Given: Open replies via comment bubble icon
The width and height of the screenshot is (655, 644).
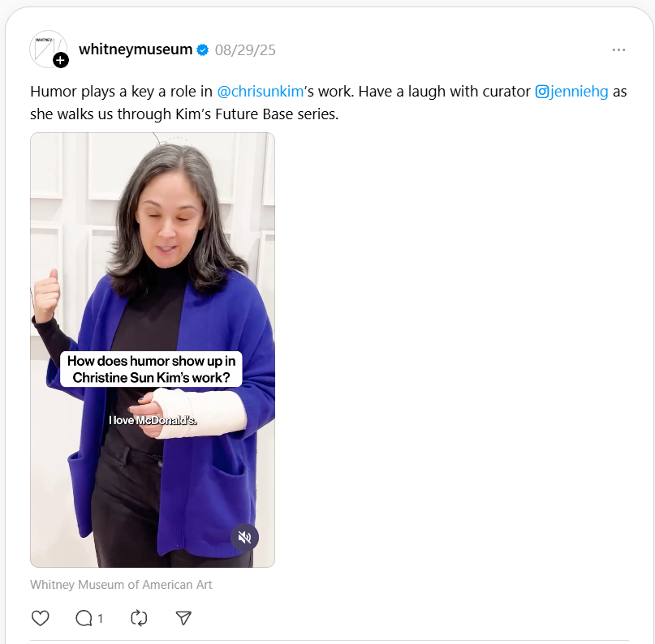Looking at the screenshot, I should click(84, 618).
